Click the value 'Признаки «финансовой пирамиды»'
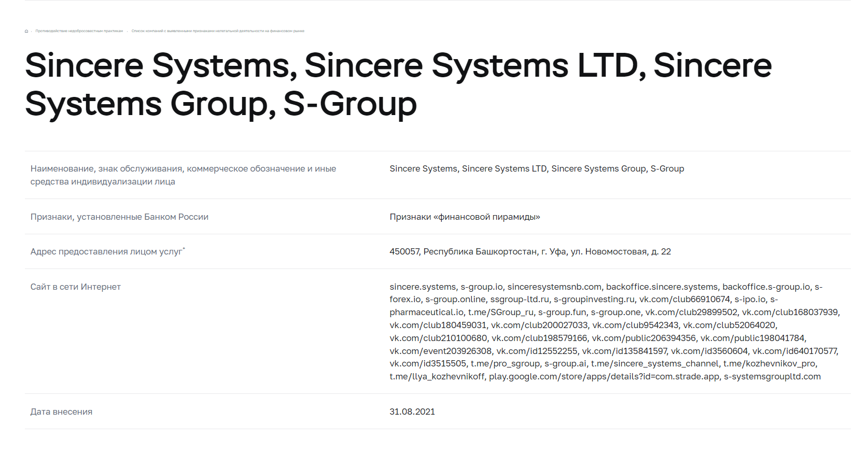 point(465,217)
